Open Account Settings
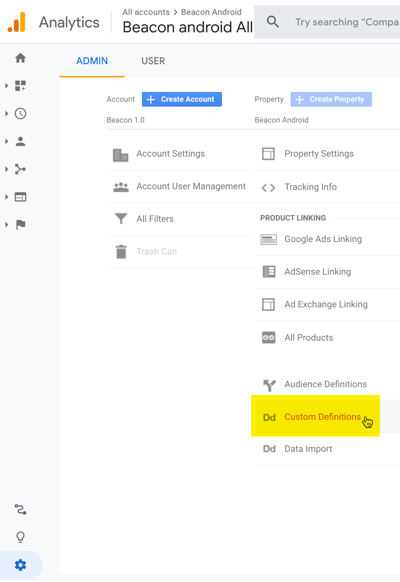This screenshot has width=400, height=582. (x=170, y=154)
